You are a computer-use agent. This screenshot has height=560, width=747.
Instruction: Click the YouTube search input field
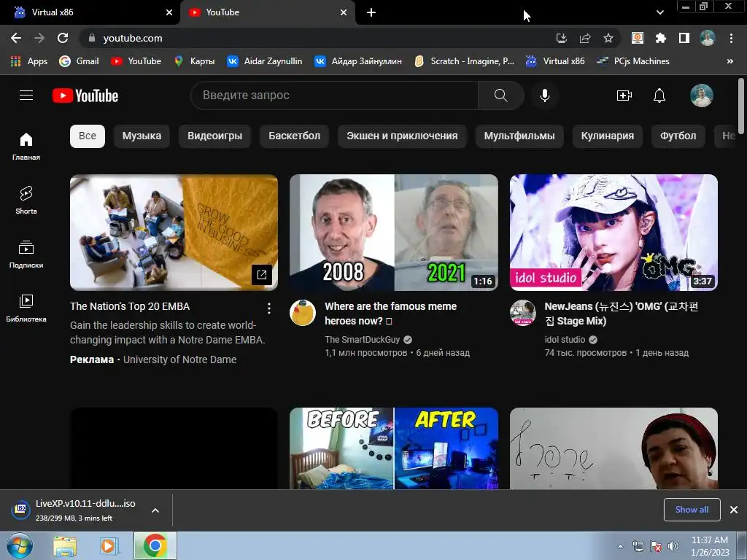coord(334,96)
